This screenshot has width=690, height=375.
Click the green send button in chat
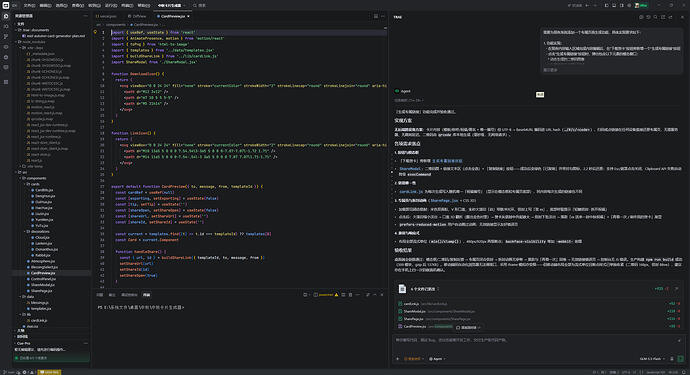[x=680, y=359]
